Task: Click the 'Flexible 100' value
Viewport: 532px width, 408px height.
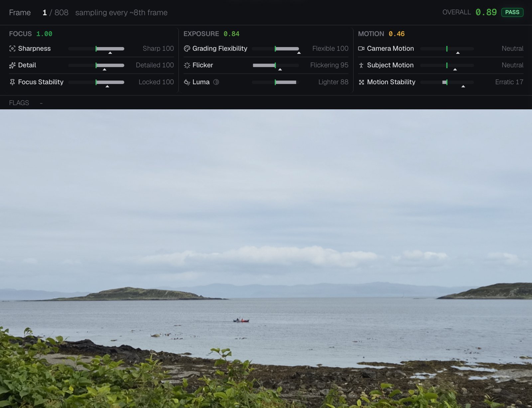Action: pyautogui.click(x=331, y=49)
